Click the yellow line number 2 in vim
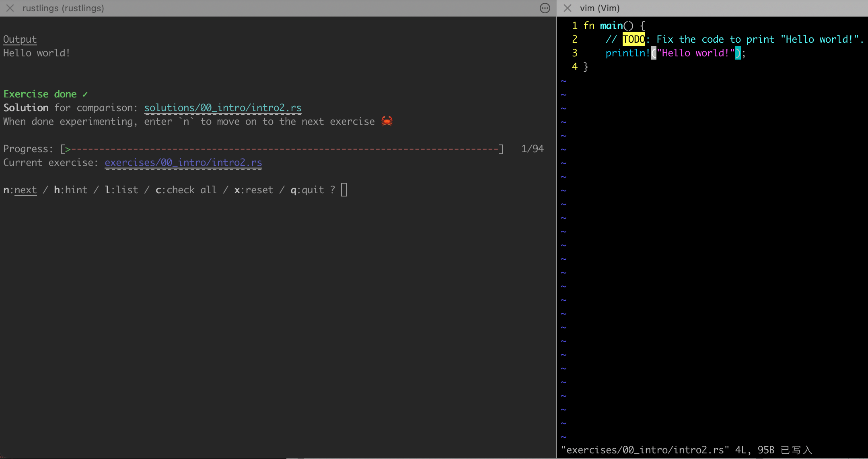This screenshot has width=868, height=459. click(x=574, y=39)
